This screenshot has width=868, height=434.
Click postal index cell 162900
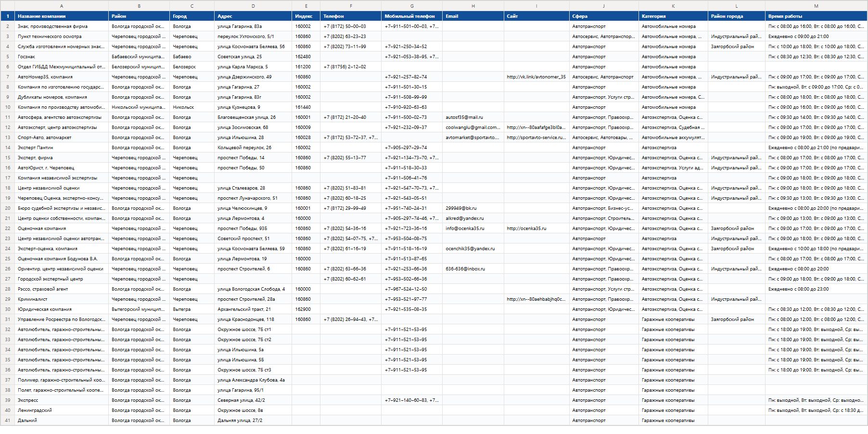[x=306, y=309]
